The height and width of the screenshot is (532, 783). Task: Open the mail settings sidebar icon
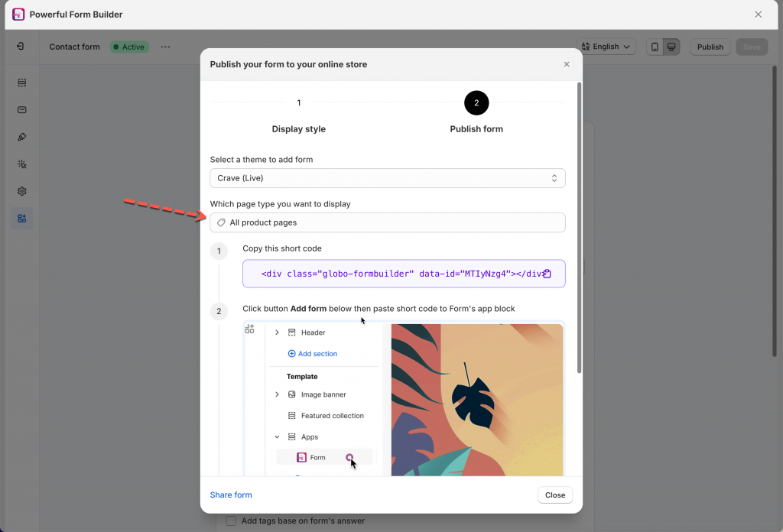(x=21, y=110)
